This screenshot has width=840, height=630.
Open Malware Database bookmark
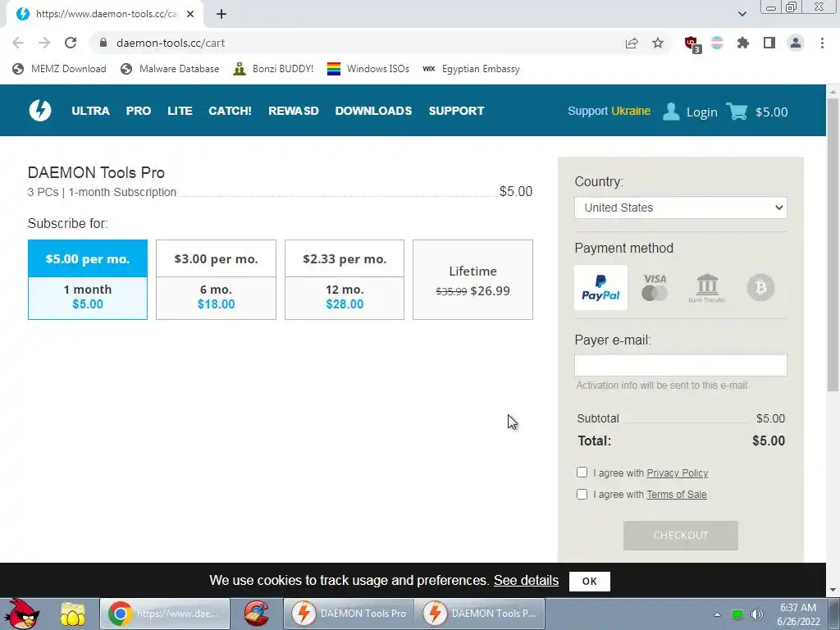click(x=171, y=69)
